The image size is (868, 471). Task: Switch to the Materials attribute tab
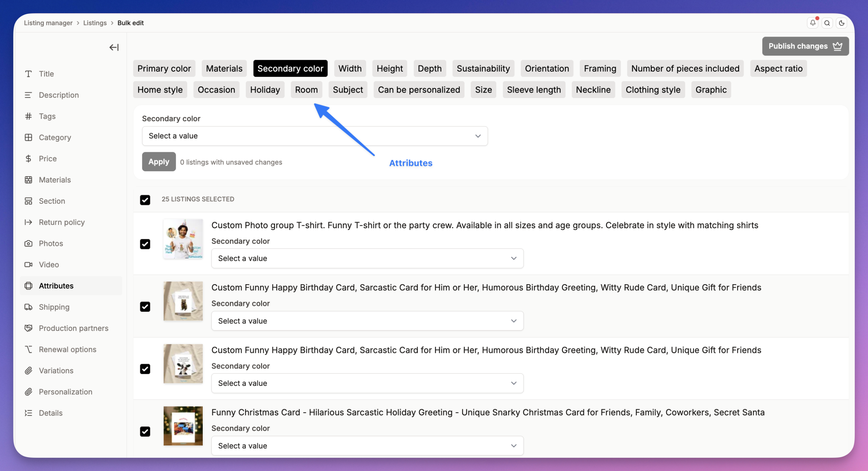[224, 68]
